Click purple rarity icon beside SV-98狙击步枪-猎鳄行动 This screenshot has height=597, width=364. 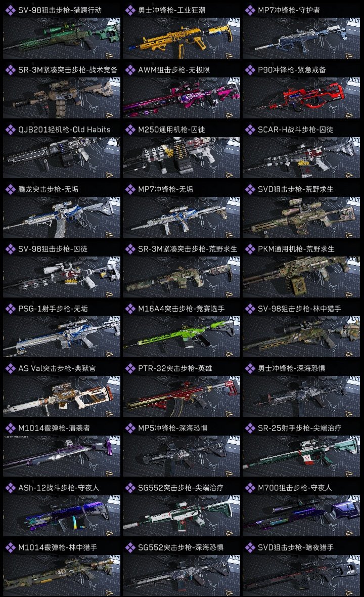pyautogui.click(x=10, y=10)
